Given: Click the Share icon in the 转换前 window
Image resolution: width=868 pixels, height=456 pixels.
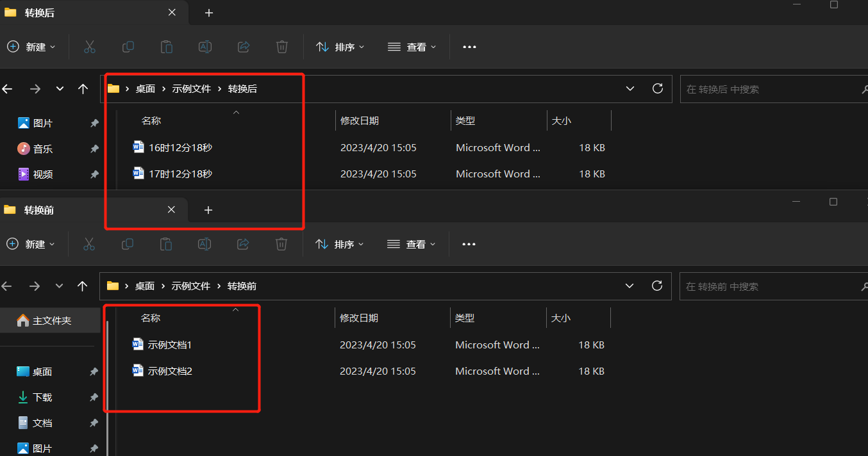Looking at the screenshot, I should click(x=243, y=243).
